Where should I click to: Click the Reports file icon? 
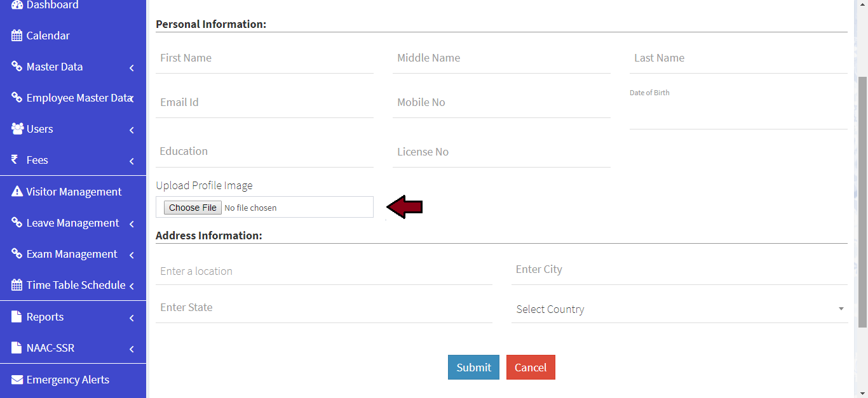[17, 317]
